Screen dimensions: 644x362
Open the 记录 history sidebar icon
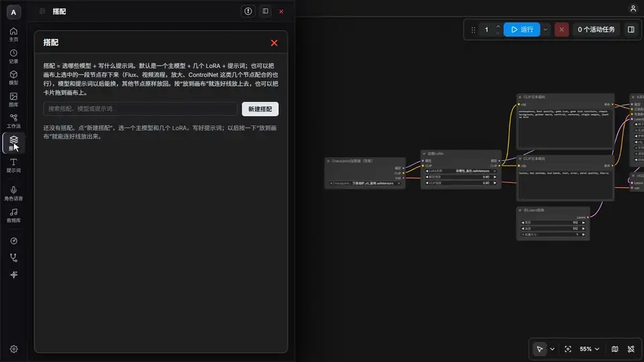13,56
